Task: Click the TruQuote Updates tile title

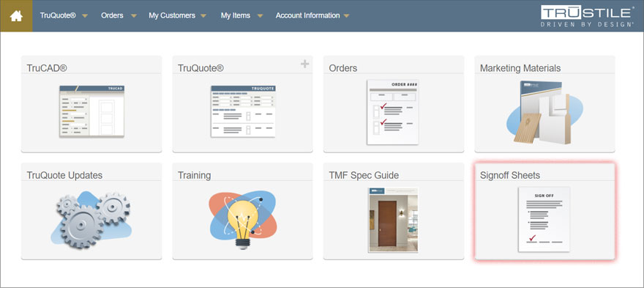Action: tap(64, 175)
